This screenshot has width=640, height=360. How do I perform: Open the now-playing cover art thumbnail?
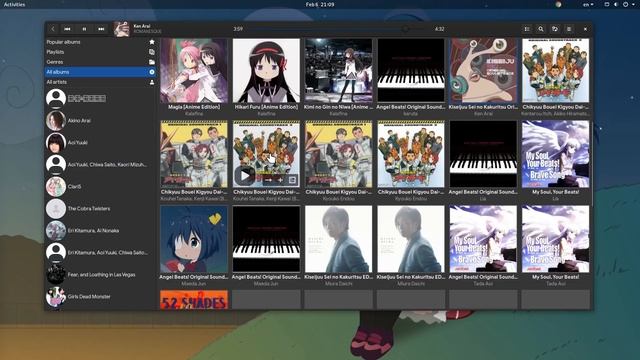pyautogui.click(x=121, y=29)
